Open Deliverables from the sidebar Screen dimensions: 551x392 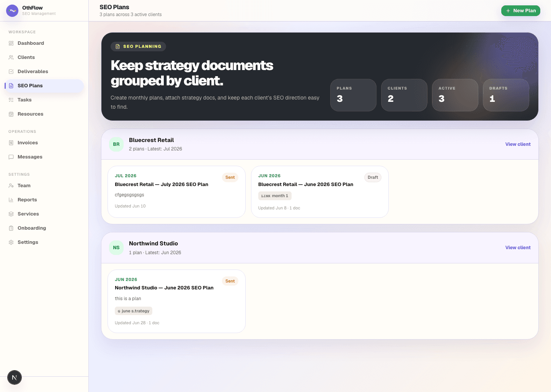(44, 72)
